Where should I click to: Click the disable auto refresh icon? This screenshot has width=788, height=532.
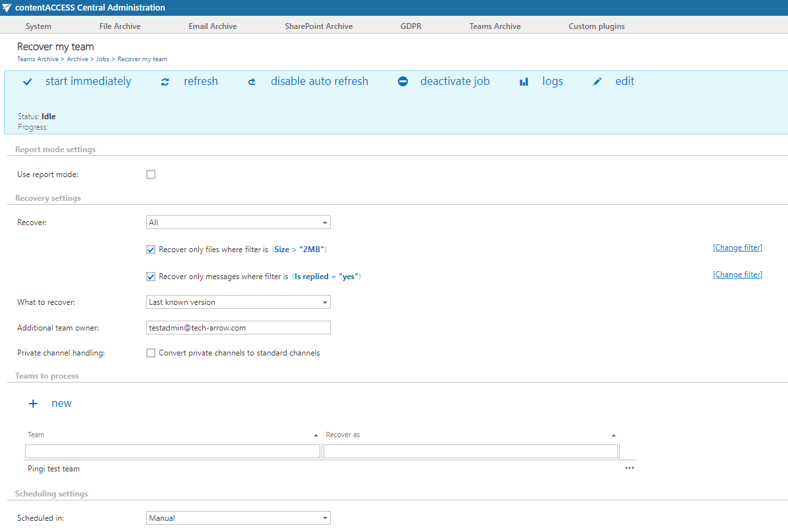[x=252, y=82]
